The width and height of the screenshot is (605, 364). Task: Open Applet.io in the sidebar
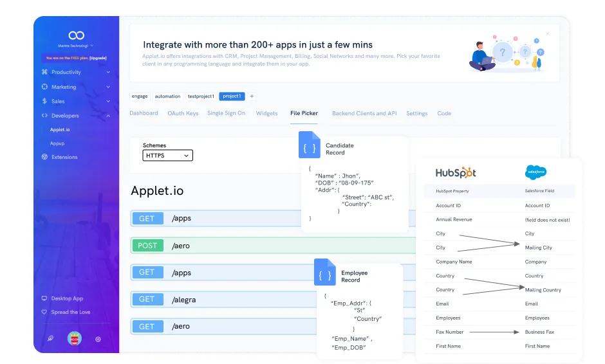[60, 129]
